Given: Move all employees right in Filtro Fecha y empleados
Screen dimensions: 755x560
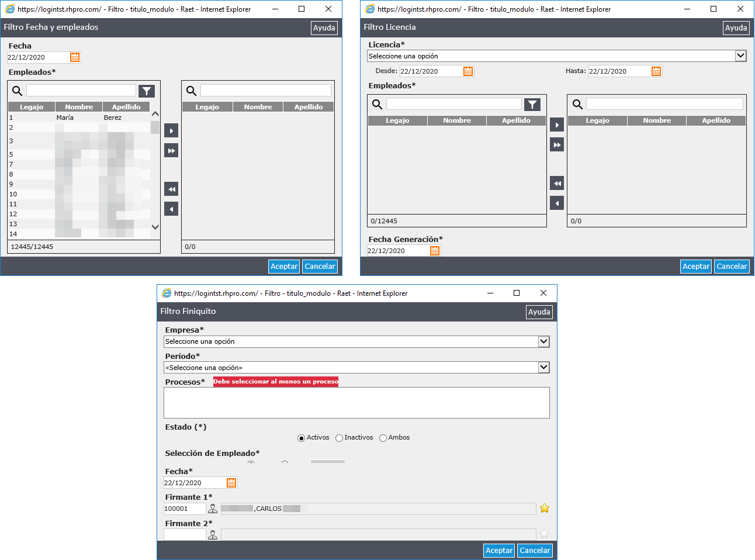Looking at the screenshot, I should pos(171,150).
